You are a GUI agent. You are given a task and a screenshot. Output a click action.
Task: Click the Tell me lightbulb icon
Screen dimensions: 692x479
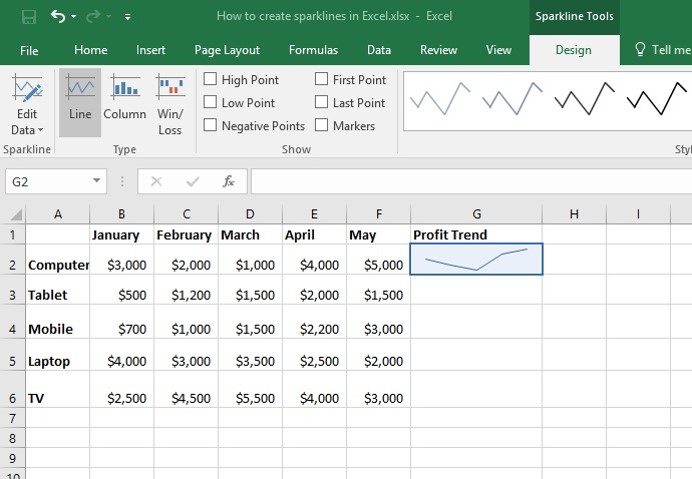pos(640,49)
